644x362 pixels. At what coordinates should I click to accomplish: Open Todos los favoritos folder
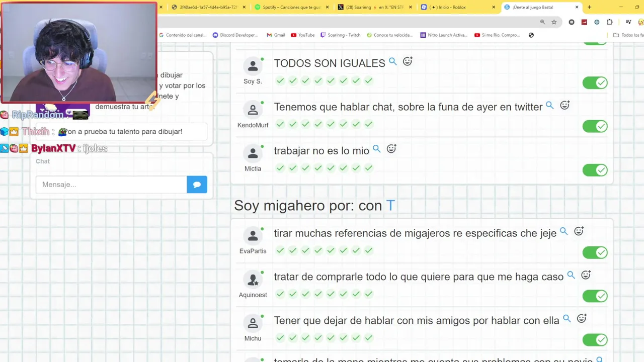coord(628,35)
